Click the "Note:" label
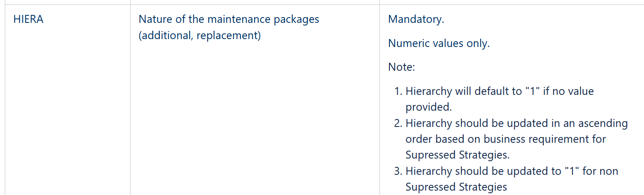The height and width of the screenshot is (195, 644). pos(401,67)
